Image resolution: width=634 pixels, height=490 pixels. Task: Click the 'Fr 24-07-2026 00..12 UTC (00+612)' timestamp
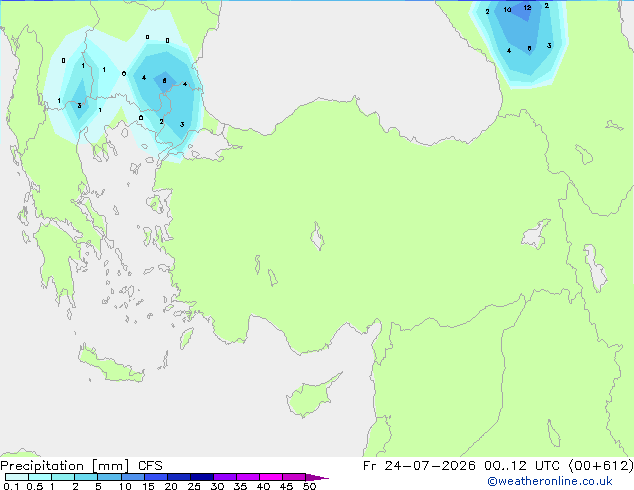point(498,466)
